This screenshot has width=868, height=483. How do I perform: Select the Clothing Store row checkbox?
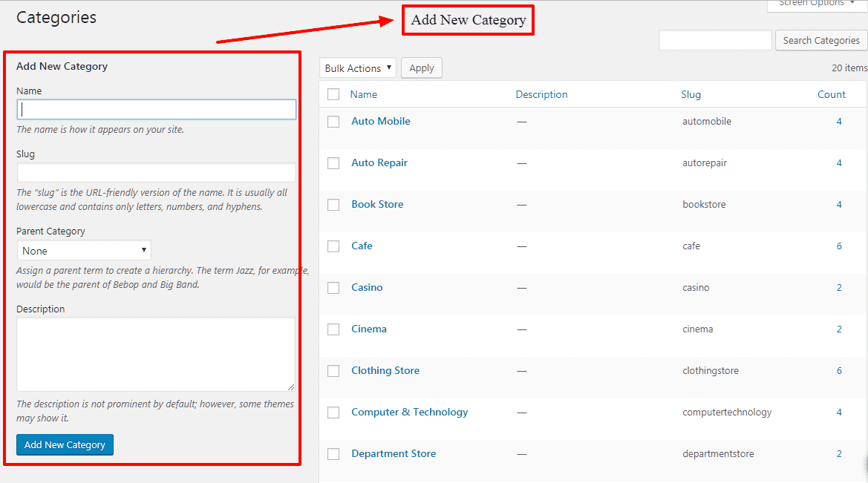pos(333,371)
